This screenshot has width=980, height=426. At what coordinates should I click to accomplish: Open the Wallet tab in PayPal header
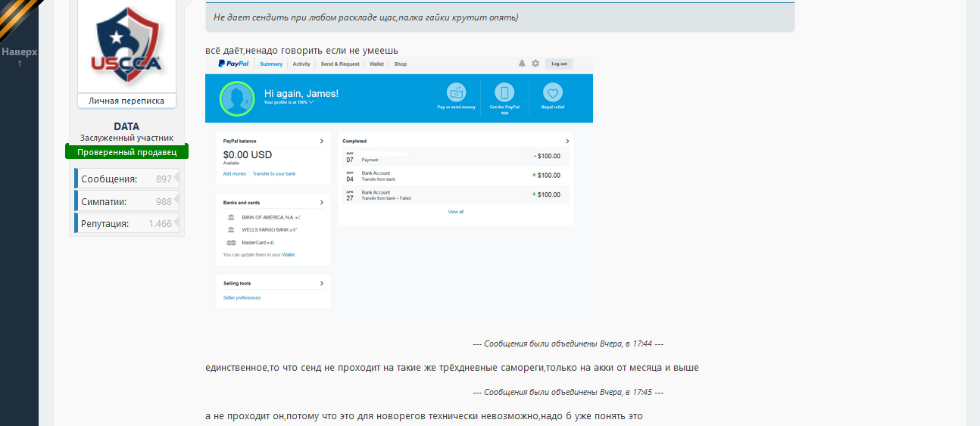click(376, 64)
